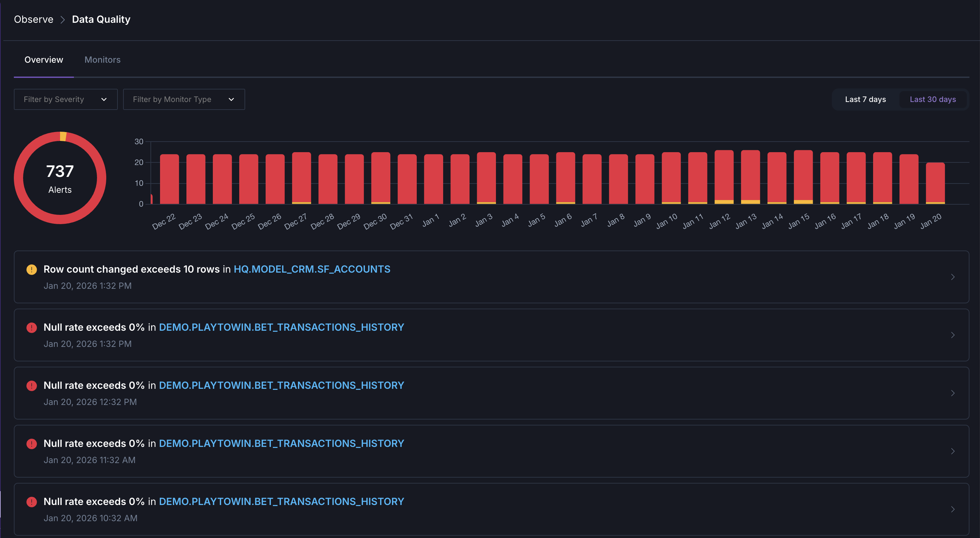Enable the Last 30 days view
This screenshot has height=538, width=980.
(932, 99)
